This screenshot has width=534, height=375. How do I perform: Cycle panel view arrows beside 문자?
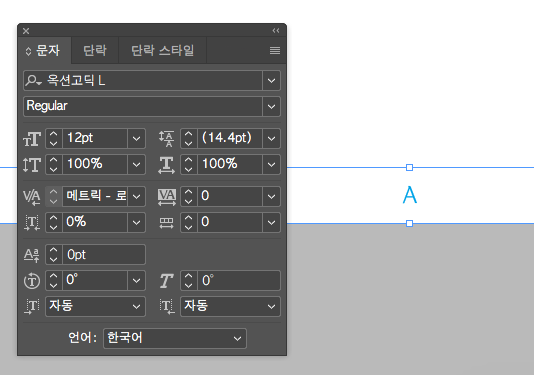click(x=28, y=51)
